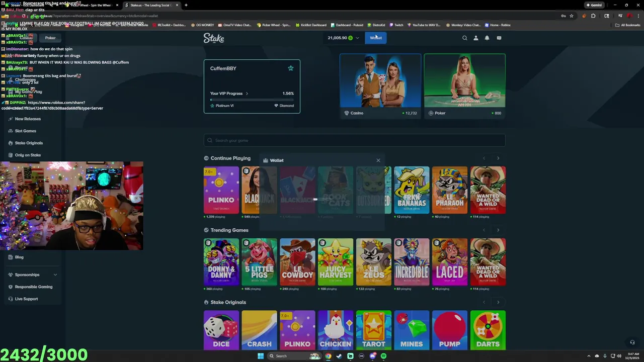Open the user profile icon in header
This screenshot has height=362, width=644.
(476, 38)
